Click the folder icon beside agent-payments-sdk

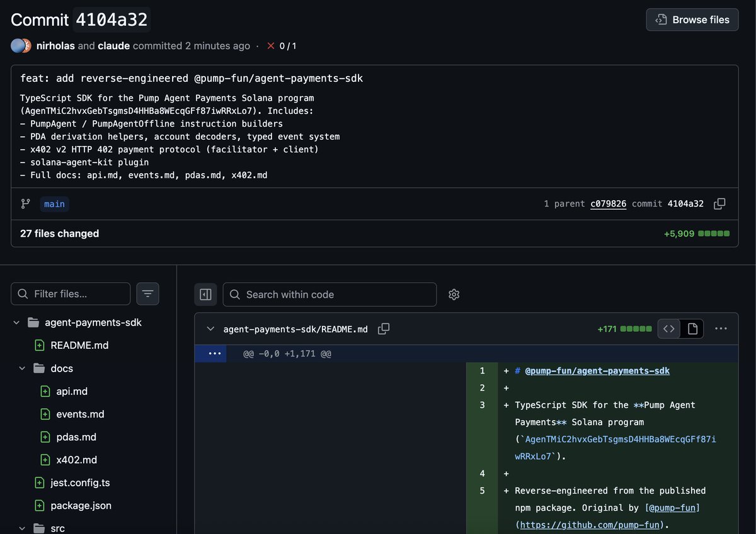33,322
